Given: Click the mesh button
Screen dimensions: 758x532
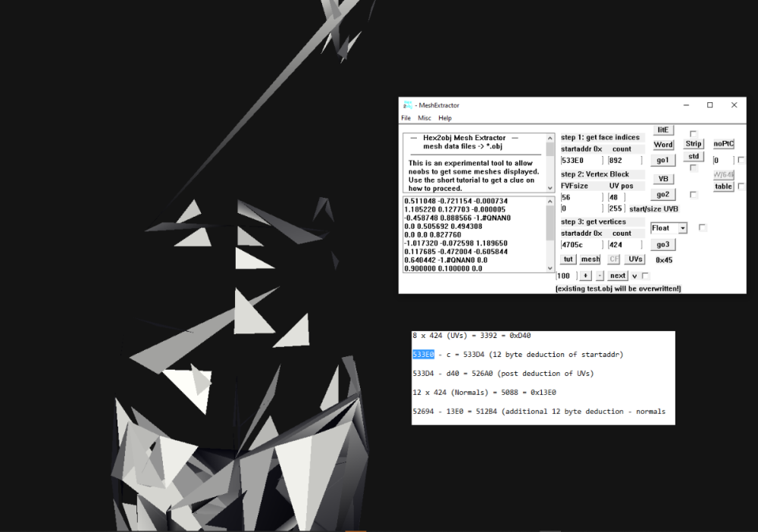Looking at the screenshot, I should pyautogui.click(x=590, y=259).
